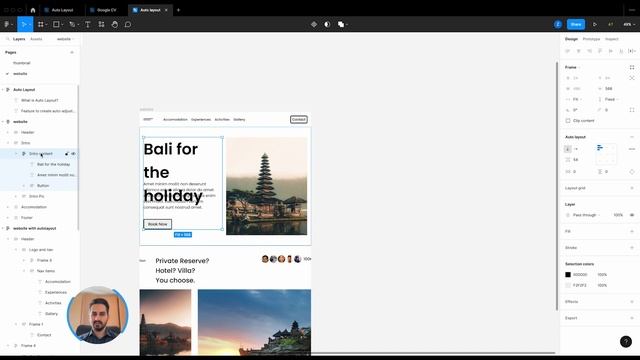Click the independent corners icon

point(632,110)
